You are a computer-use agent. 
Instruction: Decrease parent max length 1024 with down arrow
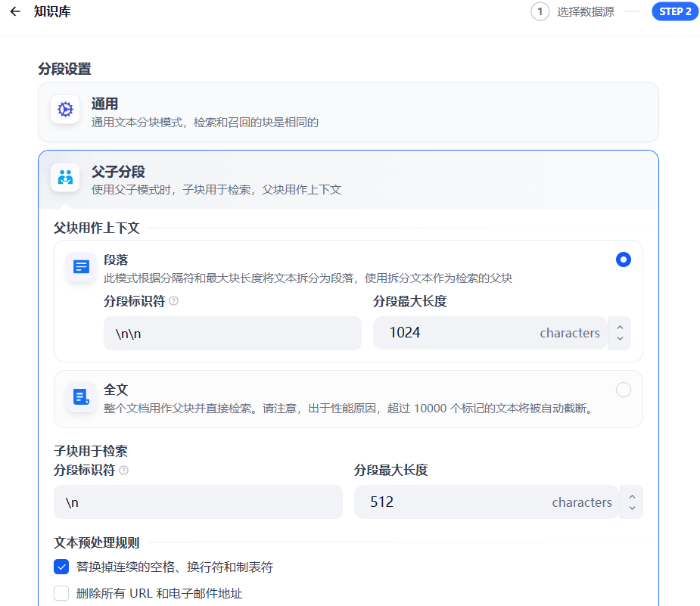(x=620, y=339)
